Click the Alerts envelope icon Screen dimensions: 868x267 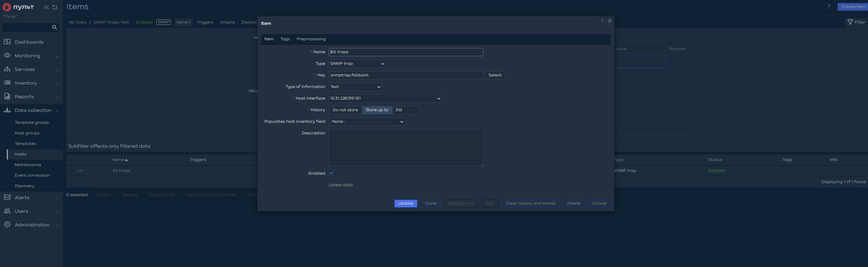pos(7,197)
